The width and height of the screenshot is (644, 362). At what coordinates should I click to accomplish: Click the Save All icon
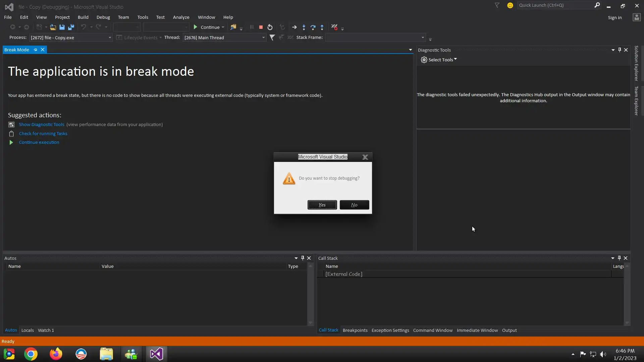[x=71, y=27]
